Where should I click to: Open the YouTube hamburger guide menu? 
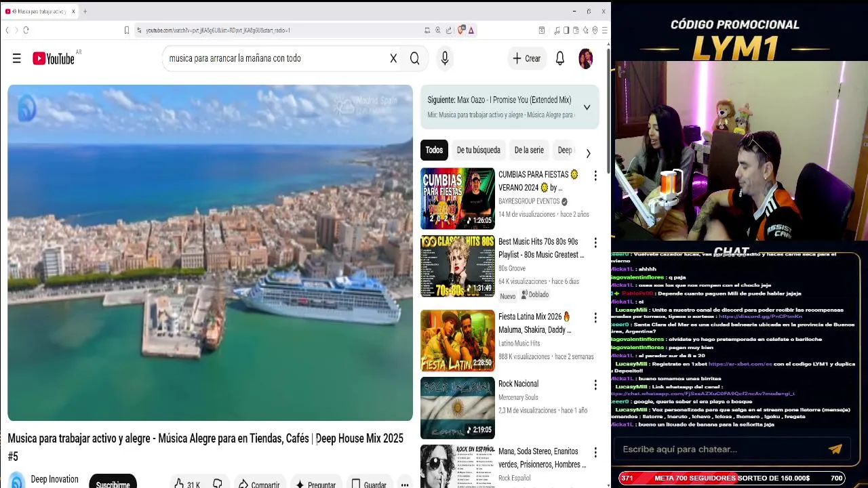[x=17, y=59]
